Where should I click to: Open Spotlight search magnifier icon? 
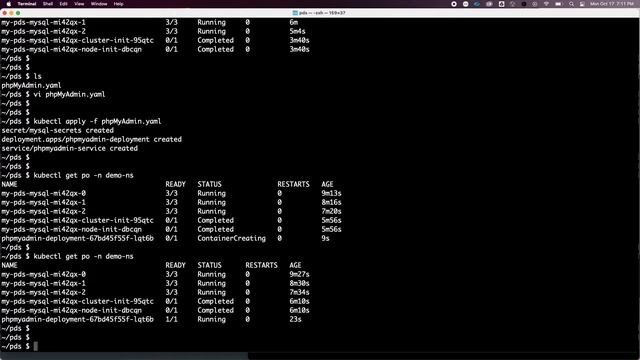click(x=571, y=4)
